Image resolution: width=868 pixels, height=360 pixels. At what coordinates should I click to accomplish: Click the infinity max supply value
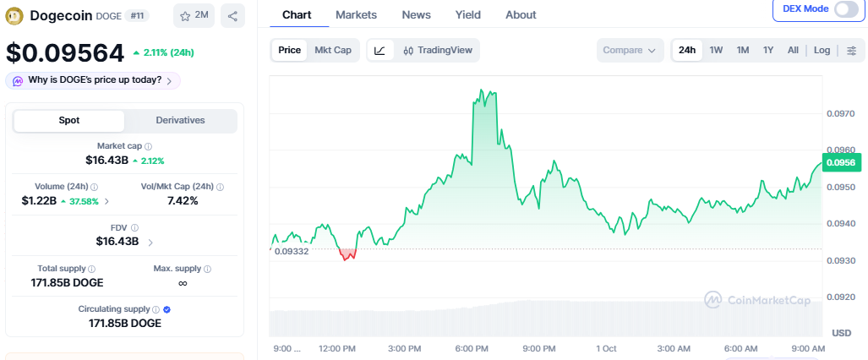(x=183, y=283)
